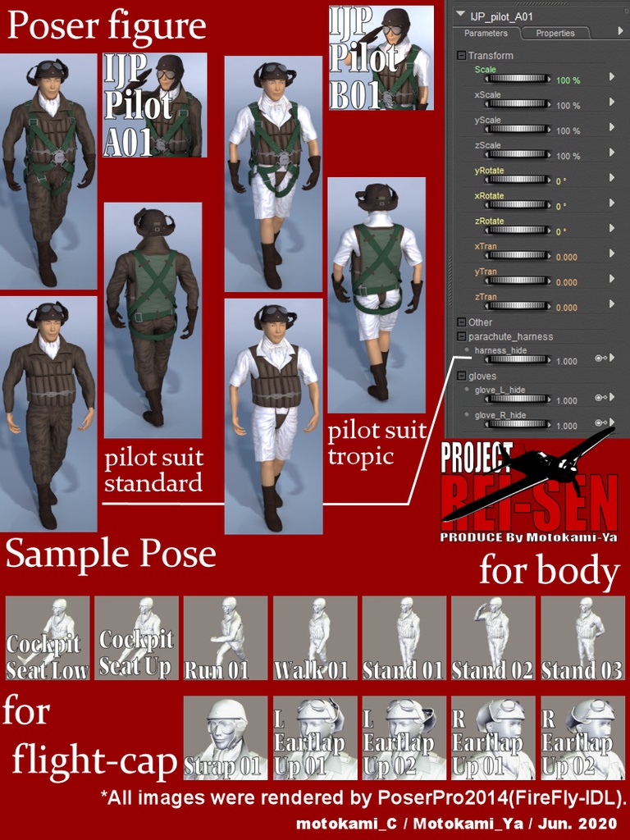Open the Scale parameter options arrow
Screen dimensions: 630x840
pyautogui.click(x=612, y=77)
